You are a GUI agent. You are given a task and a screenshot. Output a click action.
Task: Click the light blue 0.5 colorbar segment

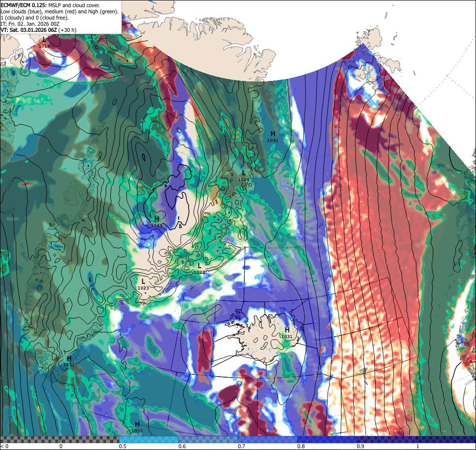(149, 440)
